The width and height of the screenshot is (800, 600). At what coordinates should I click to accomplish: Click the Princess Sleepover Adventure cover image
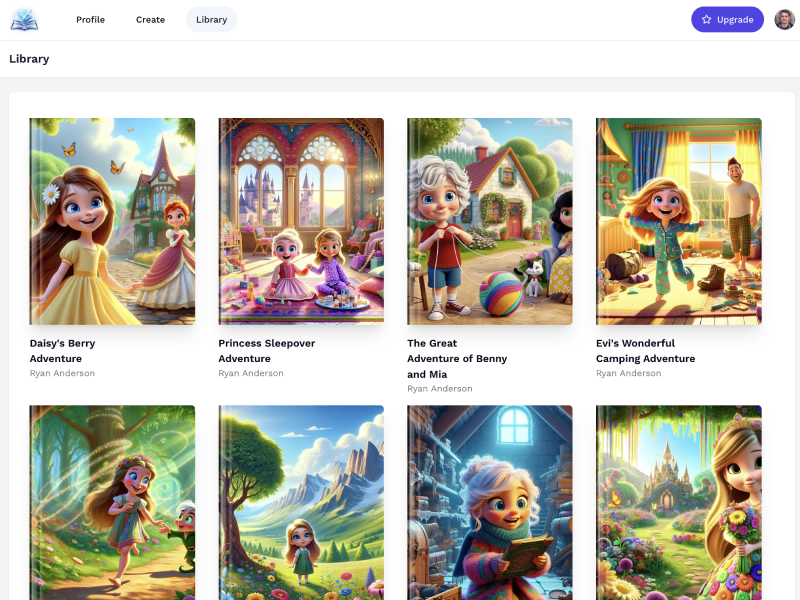[300, 221]
